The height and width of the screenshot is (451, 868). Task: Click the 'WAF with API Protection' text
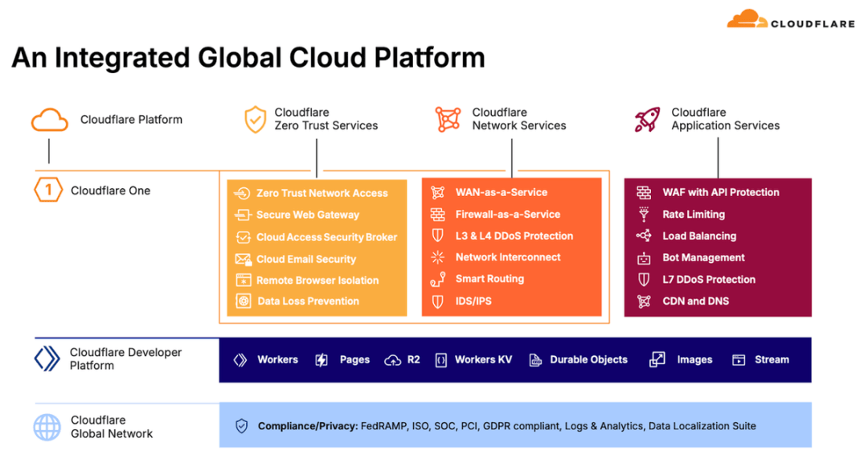tap(721, 192)
